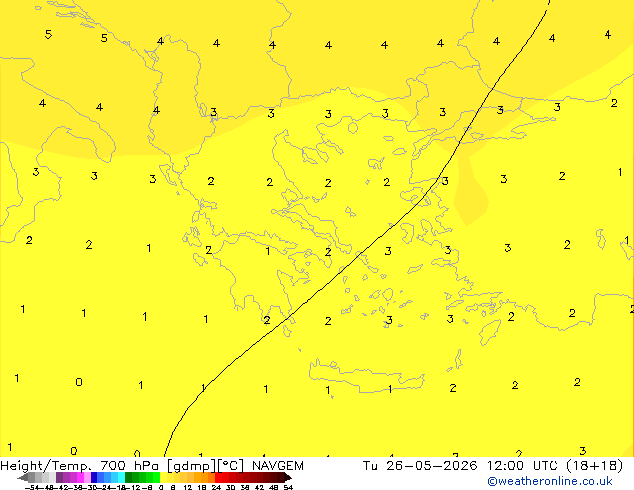Viewport: 634px width, 490px height.
Task: Click the bright yellow legend swatch above 0
Action: click(x=163, y=477)
